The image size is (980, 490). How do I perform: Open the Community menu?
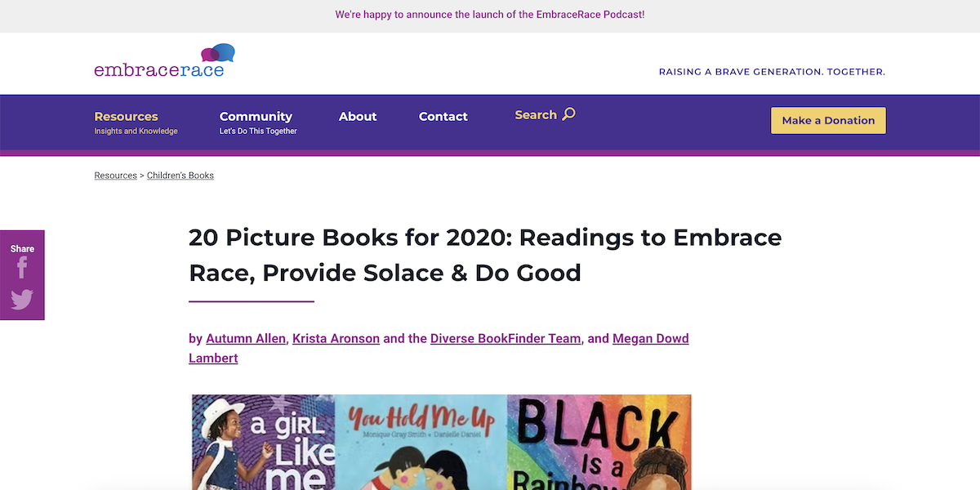[x=256, y=117]
